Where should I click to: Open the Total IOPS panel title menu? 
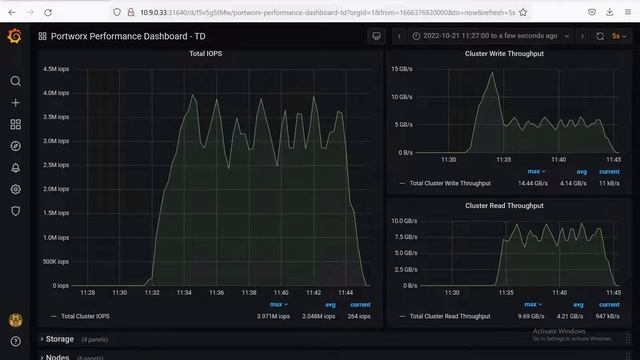[206, 53]
